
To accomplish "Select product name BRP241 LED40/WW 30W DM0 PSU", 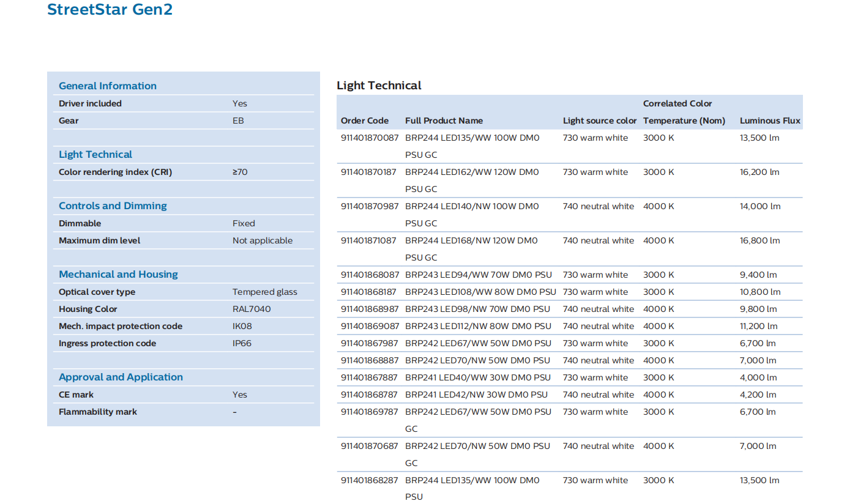I will [478, 377].
